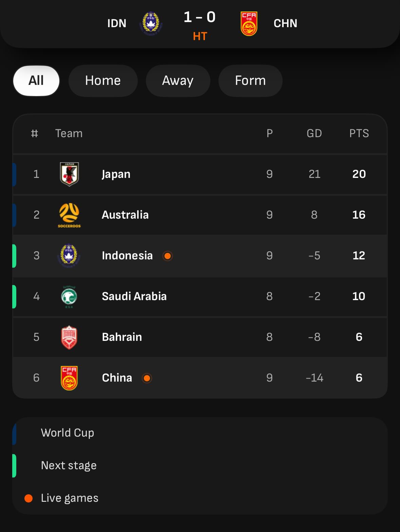Viewport: 400px width, 532px height.
Task: Tap the orange Live games legend dot
Action: pos(28,498)
